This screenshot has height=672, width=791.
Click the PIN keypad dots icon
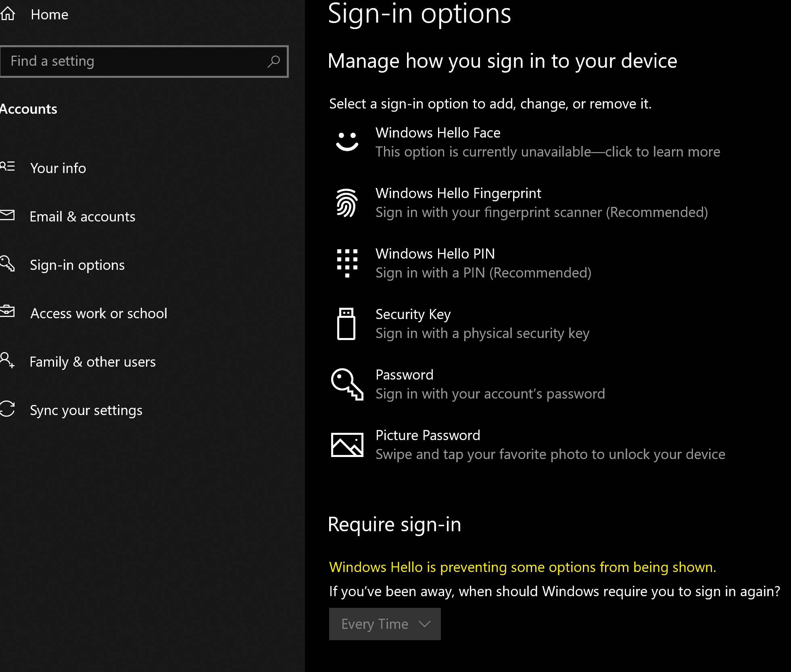click(x=347, y=263)
